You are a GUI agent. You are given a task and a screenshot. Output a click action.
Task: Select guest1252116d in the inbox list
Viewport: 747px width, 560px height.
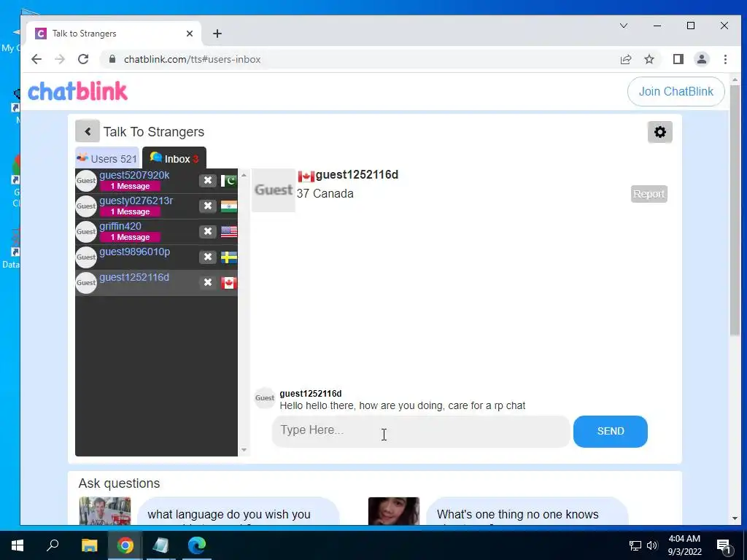click(156, 283)
